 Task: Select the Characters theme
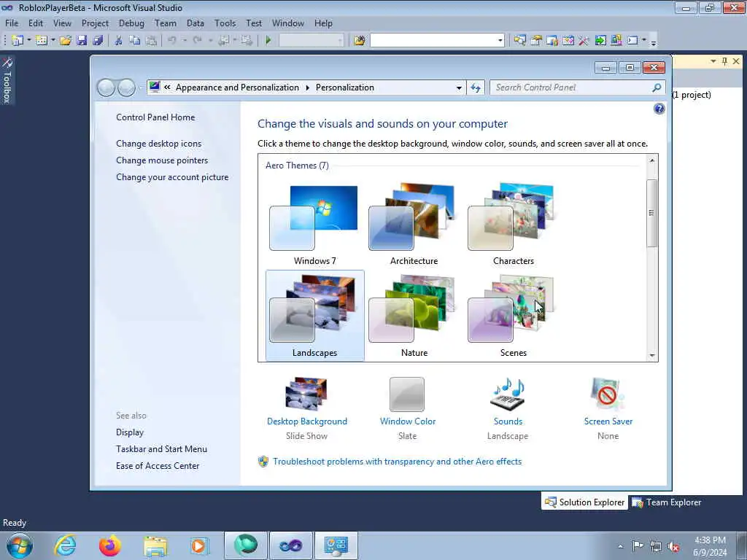coord(513,225)
